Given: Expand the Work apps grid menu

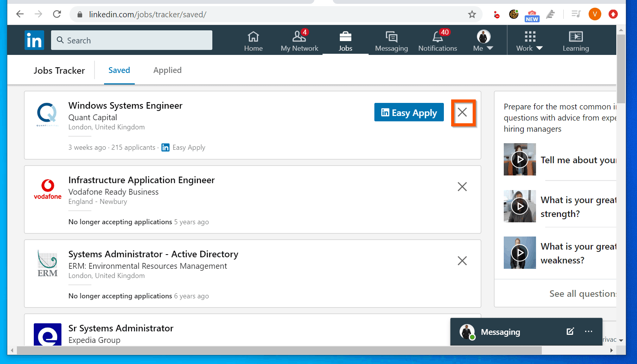Looking at the screenshot, I should [x=529, y=41].
